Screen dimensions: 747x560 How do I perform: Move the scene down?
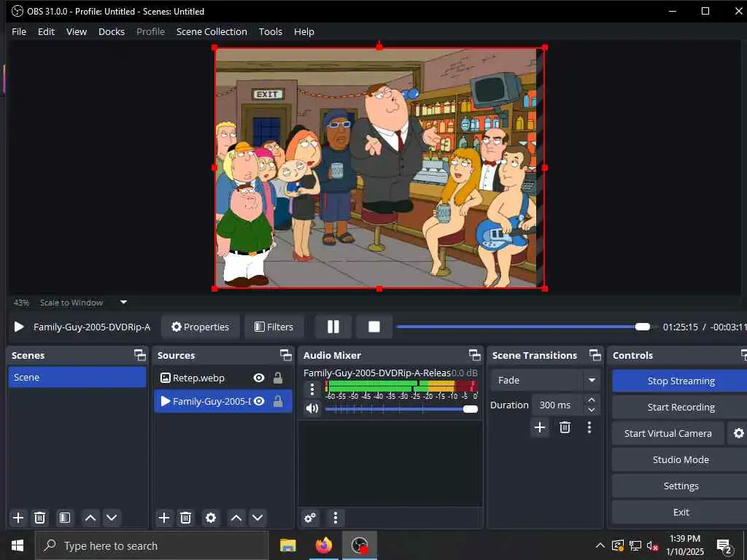click(112, 518)
